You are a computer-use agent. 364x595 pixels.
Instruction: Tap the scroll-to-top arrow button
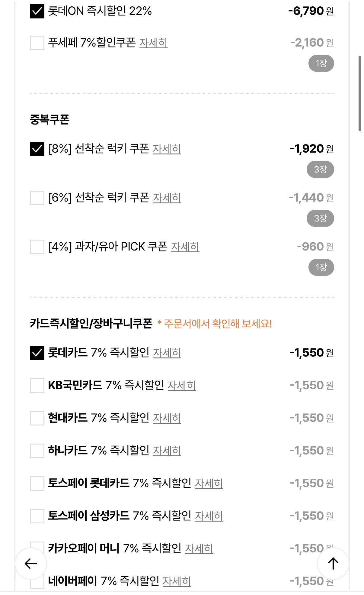click(333, 564)
